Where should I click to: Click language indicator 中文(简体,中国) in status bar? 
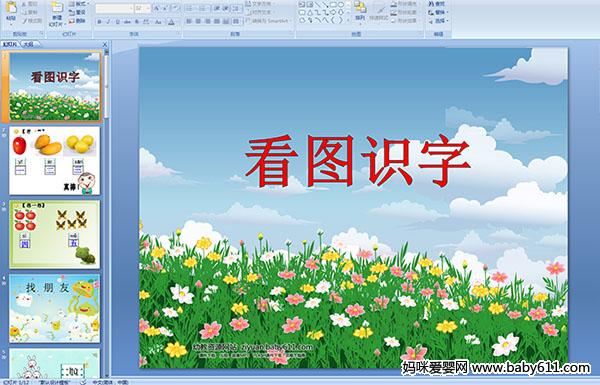[x=110, y=382]
